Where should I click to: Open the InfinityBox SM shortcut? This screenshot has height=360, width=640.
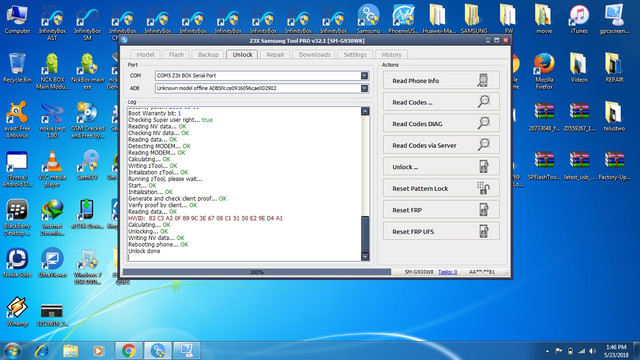pyautogui.click(x=87, y=23)
